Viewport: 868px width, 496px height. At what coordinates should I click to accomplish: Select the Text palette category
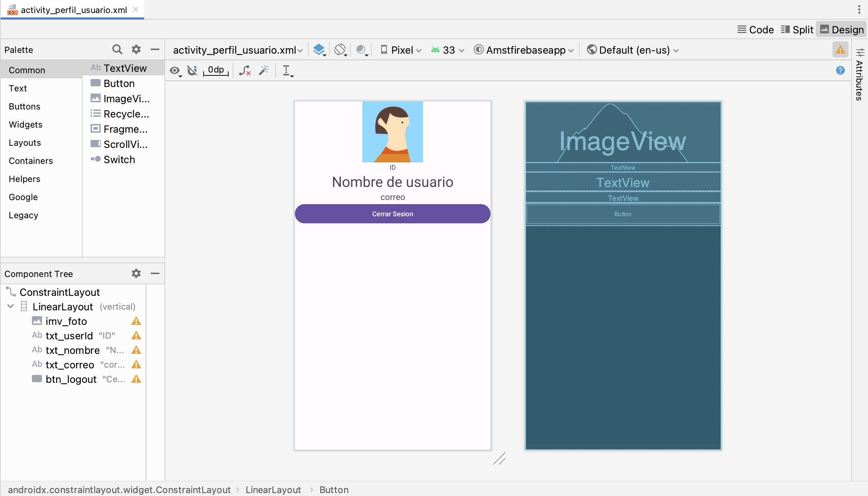tap(41, 88)
